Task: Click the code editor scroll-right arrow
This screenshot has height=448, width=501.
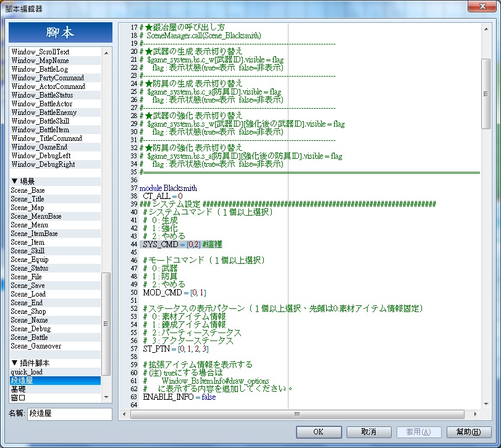Action: 476,414
